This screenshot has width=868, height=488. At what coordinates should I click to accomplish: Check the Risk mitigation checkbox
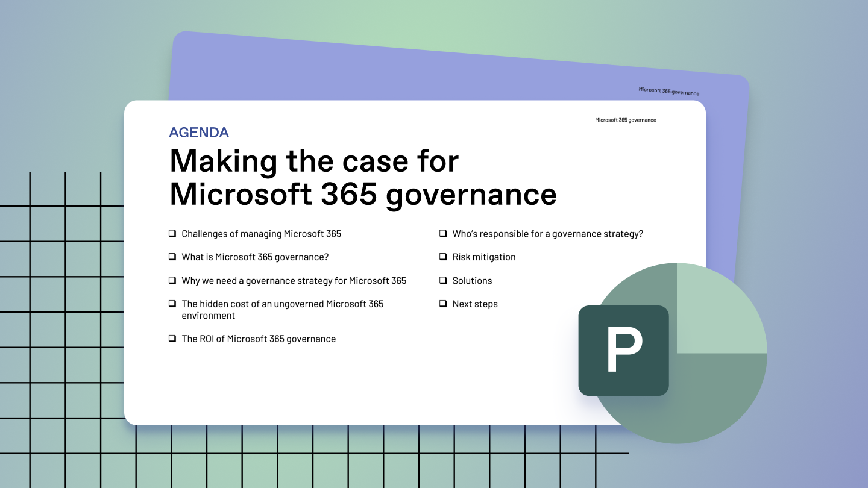pos(442,257)
